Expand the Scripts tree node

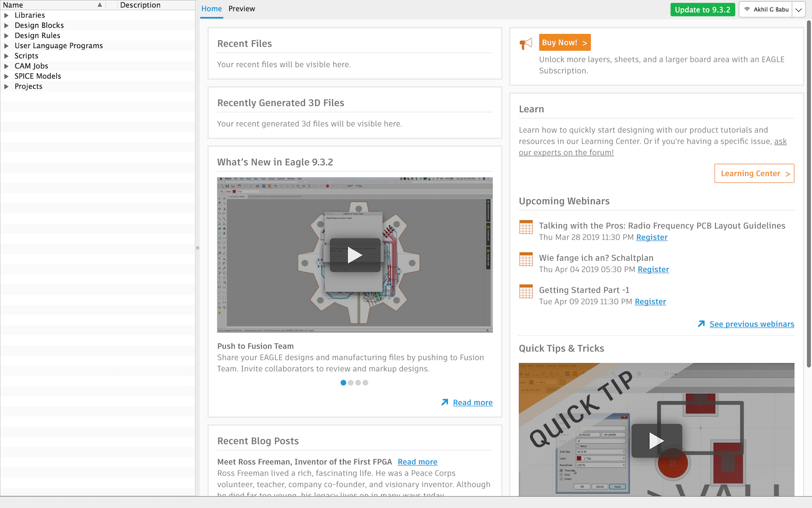click(x=6, y=56)
